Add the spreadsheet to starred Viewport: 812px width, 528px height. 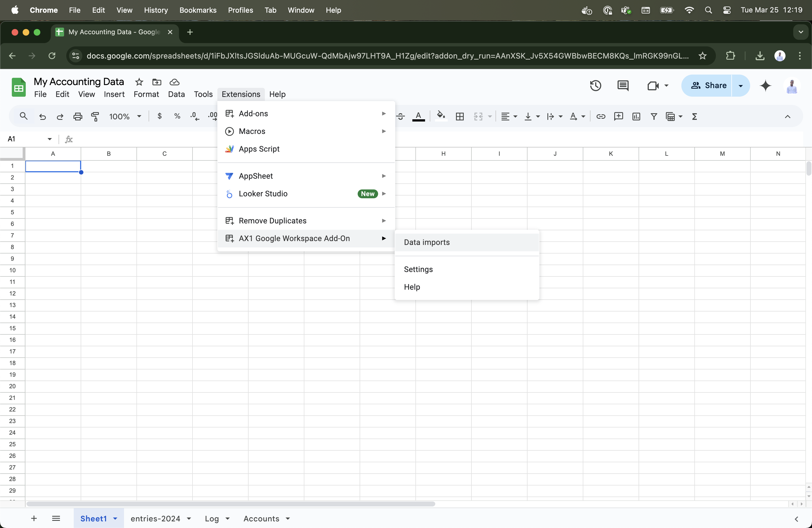point(139,82)
